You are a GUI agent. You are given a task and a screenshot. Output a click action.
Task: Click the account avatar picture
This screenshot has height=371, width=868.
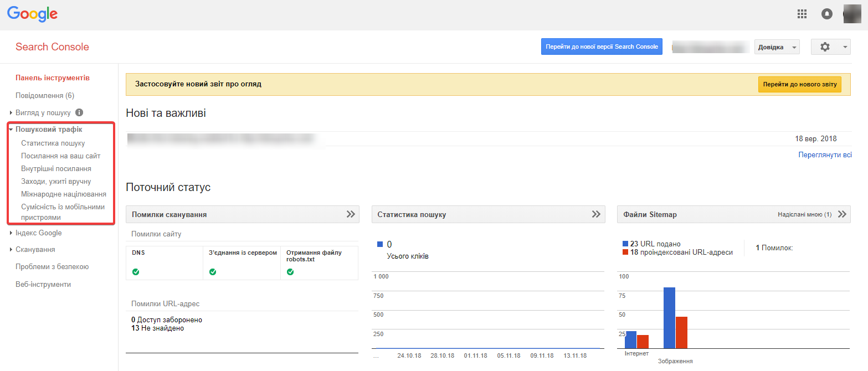[x=852, y=14]
